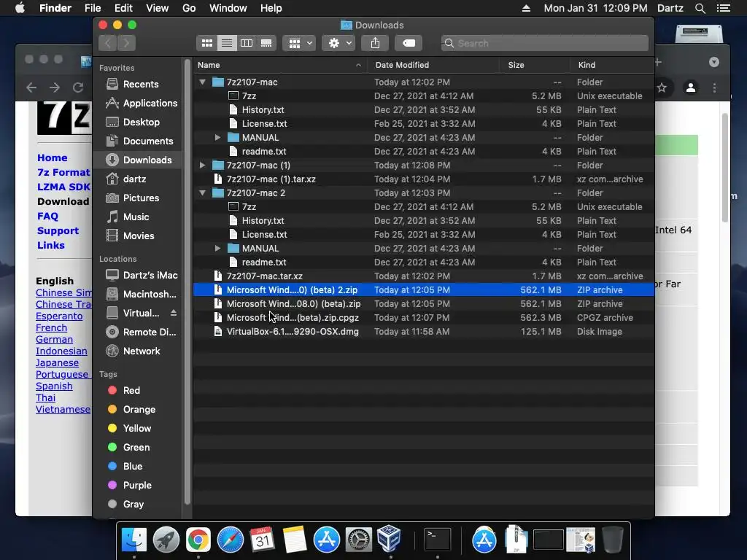
Task: Go back with the Finder back arrow
Action: point(108,43)
